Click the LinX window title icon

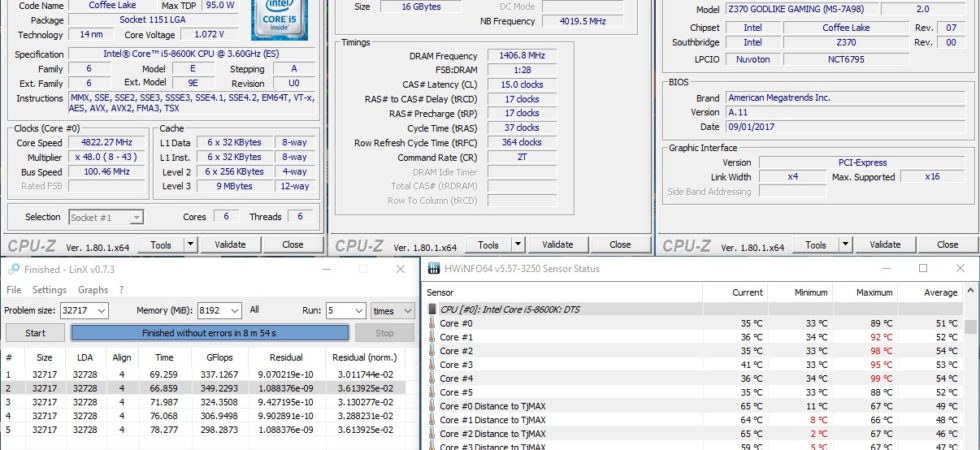tap(14, 269)
